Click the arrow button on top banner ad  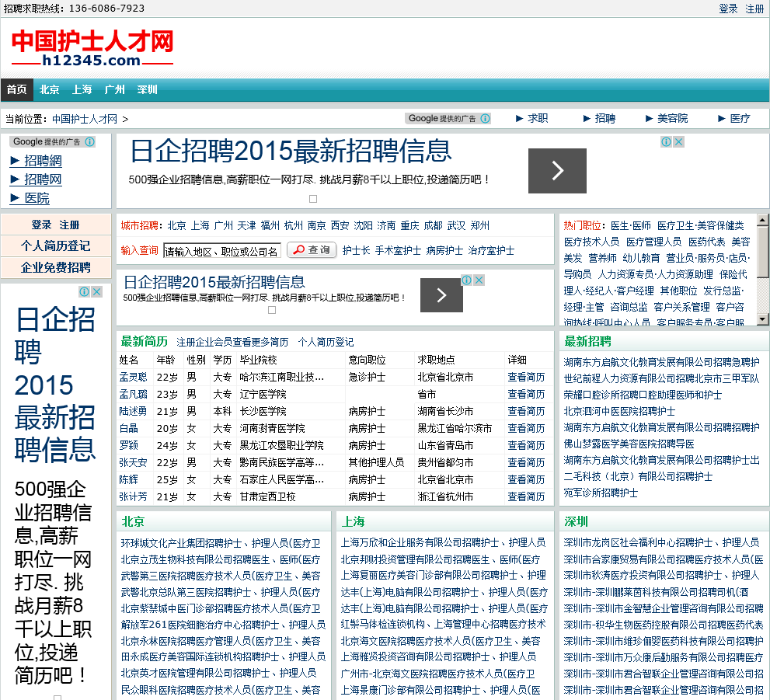tap(557, 171)
